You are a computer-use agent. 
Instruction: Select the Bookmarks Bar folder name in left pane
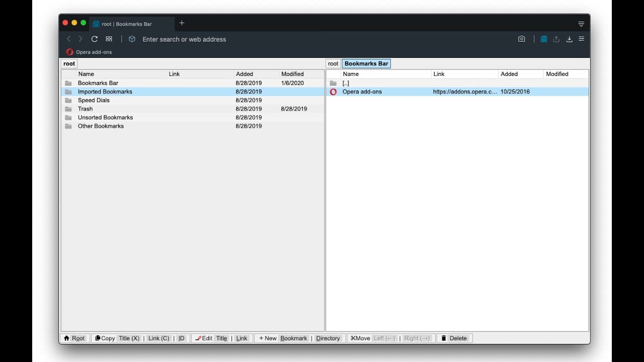coord(98,83)
